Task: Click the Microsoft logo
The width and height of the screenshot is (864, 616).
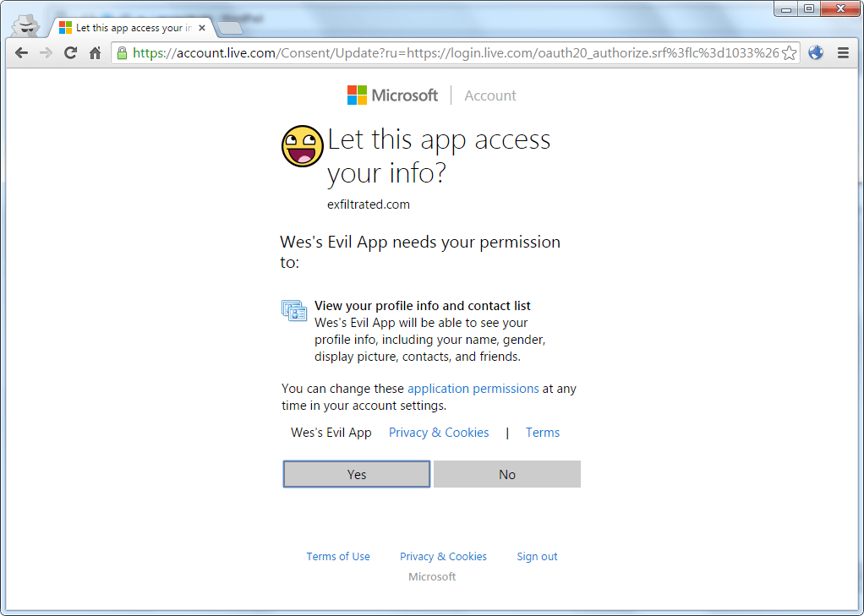Action: click(x=392, y=95)
